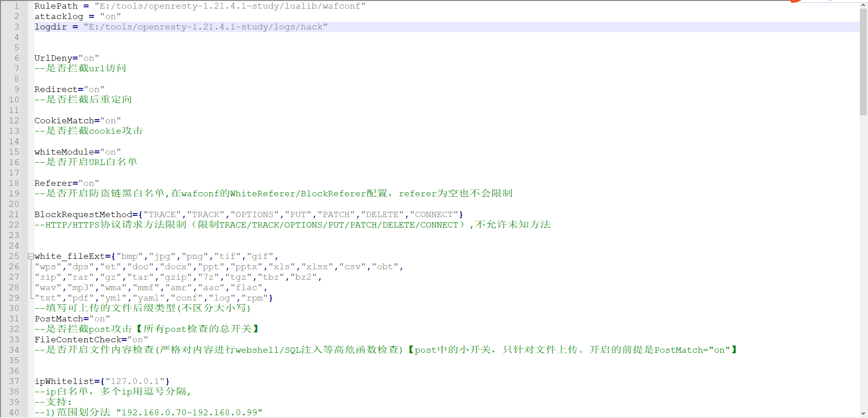
Task: Click the FileContentCheck="on" line
Action: click(x=91, y=340)
